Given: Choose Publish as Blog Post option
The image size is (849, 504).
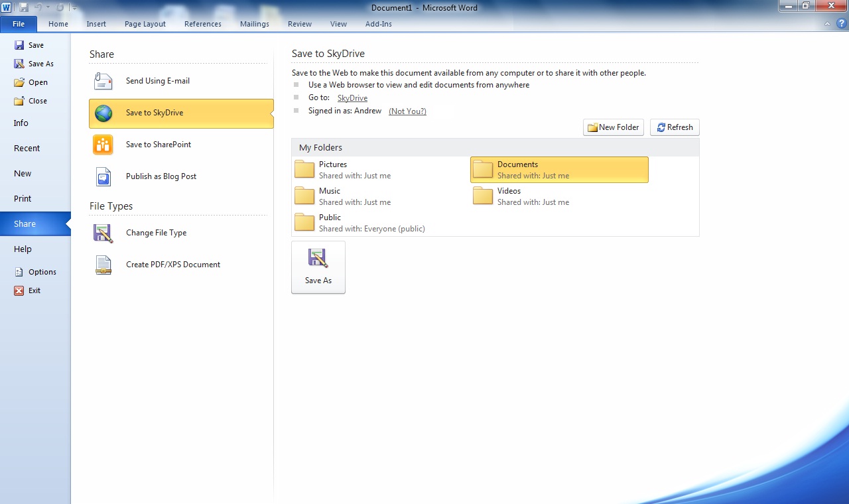Looking at the screenshot, I should [181, 176].
